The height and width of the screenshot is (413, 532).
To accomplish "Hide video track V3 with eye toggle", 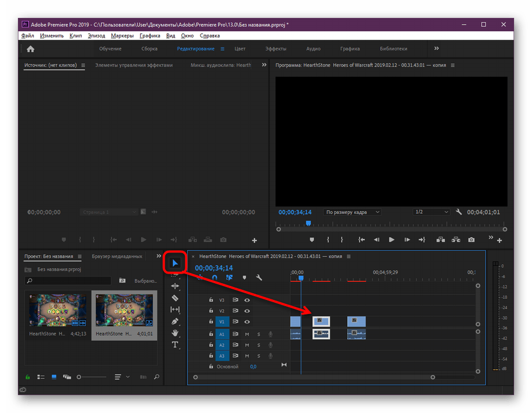I will (247, 300).
